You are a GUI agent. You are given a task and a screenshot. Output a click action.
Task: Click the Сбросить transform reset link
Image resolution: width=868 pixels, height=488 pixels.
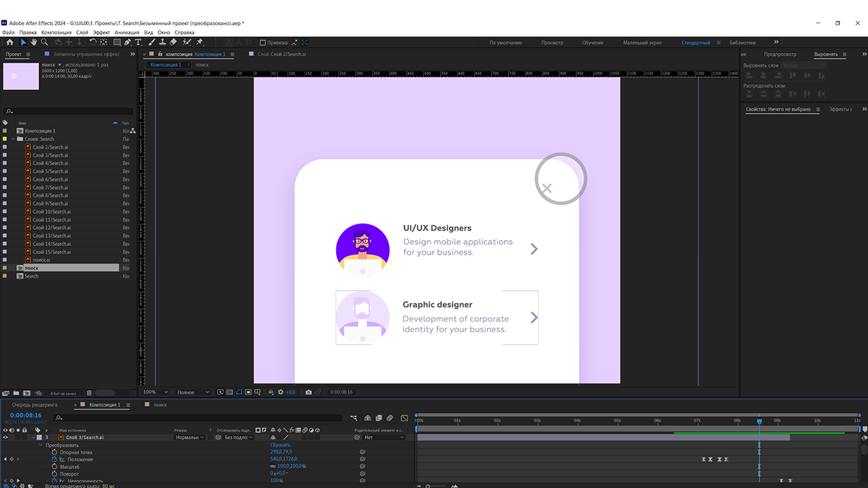(280, 445)
